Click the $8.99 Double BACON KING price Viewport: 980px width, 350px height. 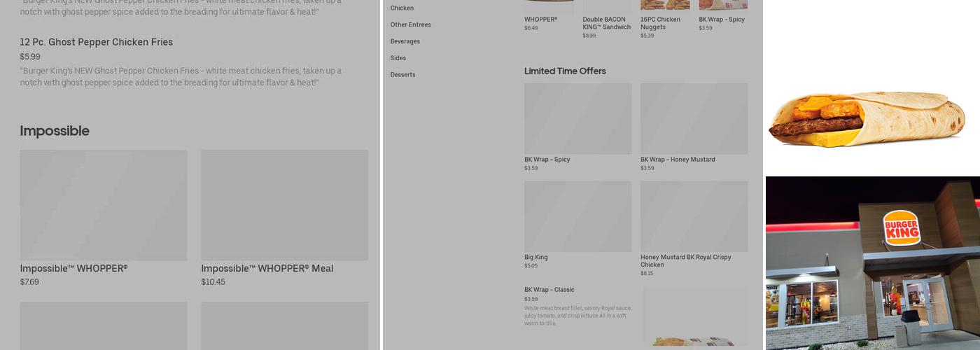pyautogui.click(x=589, y=36)
